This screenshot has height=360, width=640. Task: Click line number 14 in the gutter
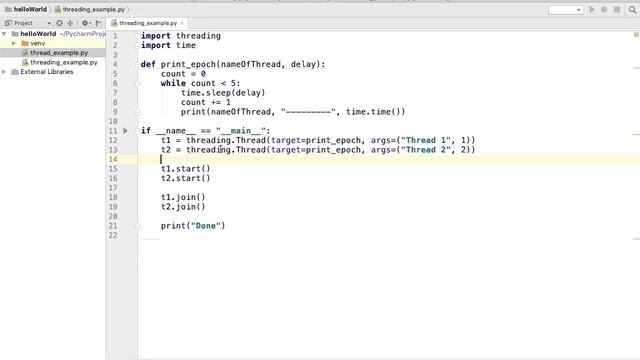click(113, 160)
